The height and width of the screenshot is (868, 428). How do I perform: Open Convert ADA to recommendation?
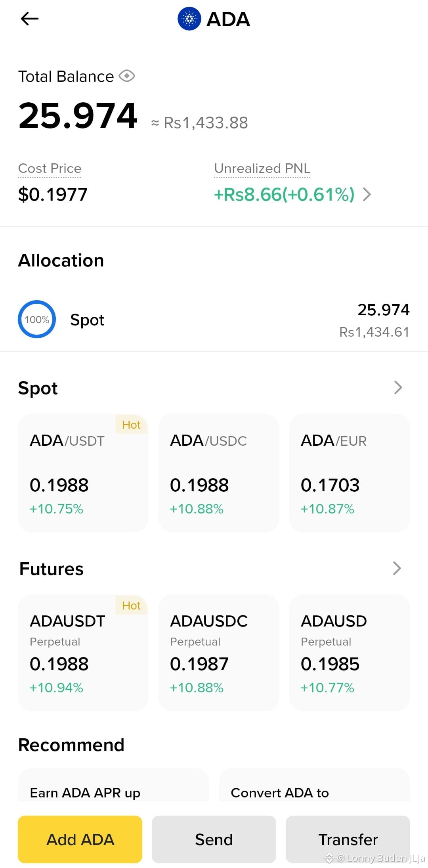tap(314, 785)
